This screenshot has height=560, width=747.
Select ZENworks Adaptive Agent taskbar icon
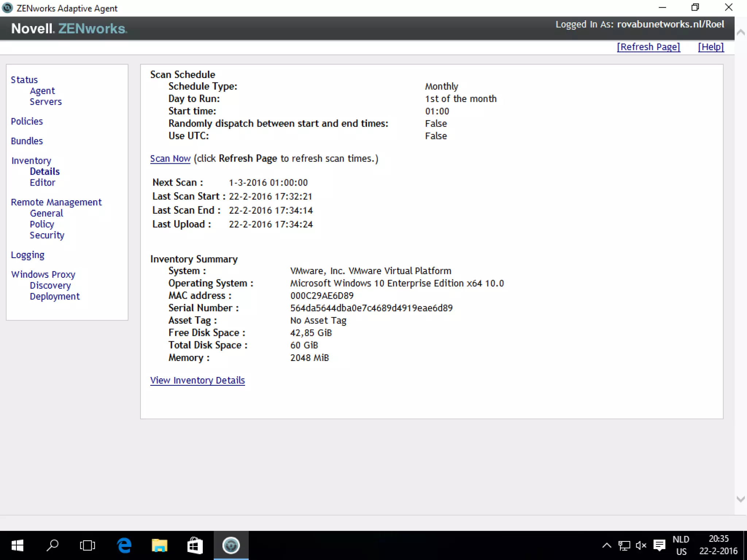pyautogui.click(x=231, y=545)
